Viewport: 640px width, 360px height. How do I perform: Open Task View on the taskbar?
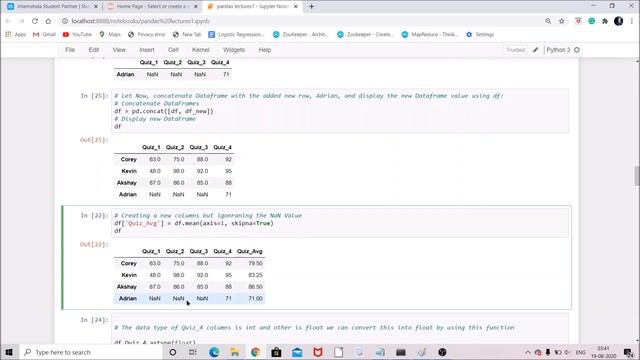coord(193,352)
